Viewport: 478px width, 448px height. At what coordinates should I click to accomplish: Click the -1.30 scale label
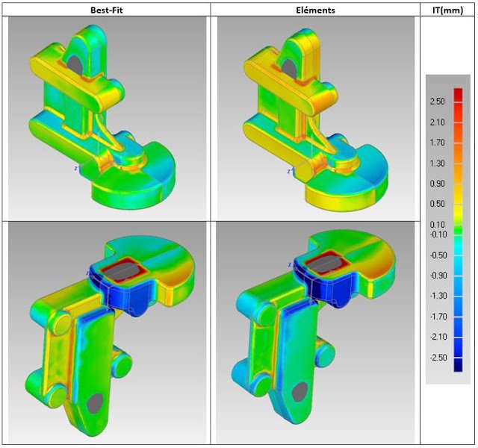[438, 296]
